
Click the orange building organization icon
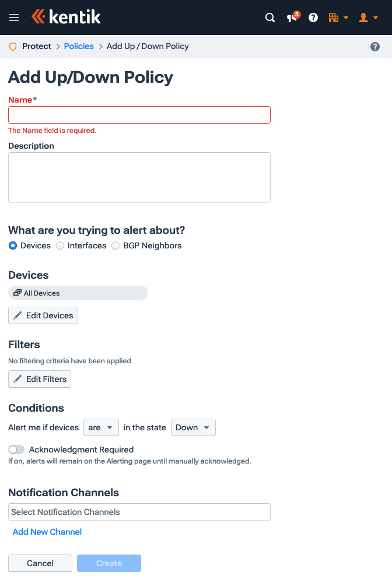[x=334, y=17]
